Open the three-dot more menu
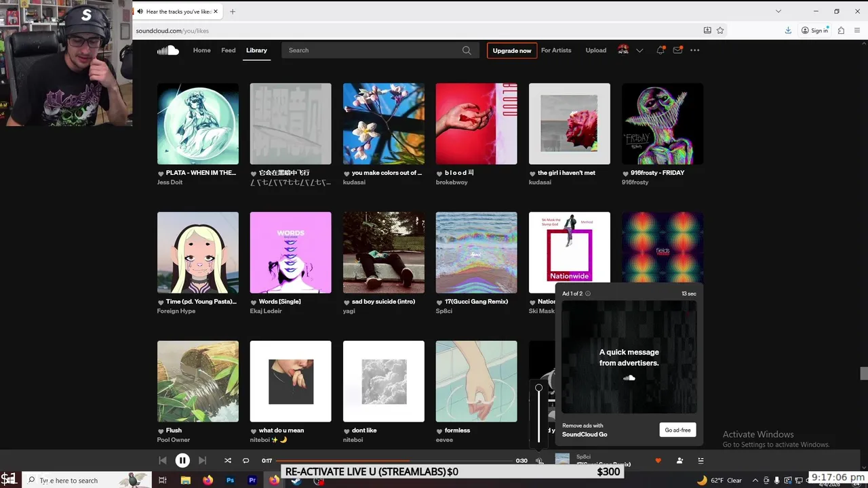This screenshot has height=488, width=868. pos(694,50)
